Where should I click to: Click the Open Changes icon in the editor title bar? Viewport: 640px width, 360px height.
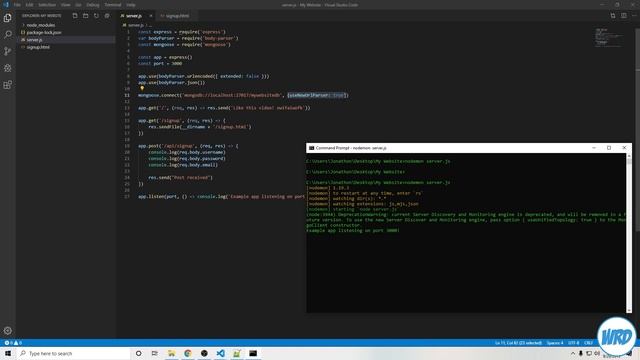pos(613,16)
